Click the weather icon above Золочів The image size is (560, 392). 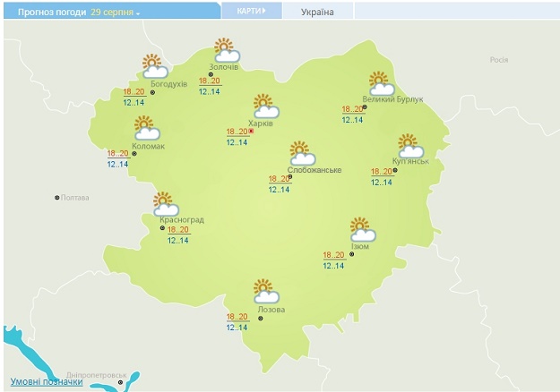click(226, 51)
